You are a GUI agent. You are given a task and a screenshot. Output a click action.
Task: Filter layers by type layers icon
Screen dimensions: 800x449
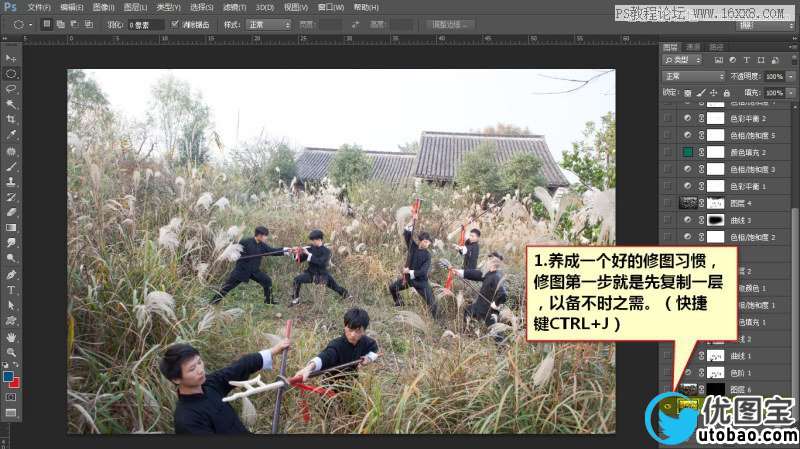coord(746,60)
